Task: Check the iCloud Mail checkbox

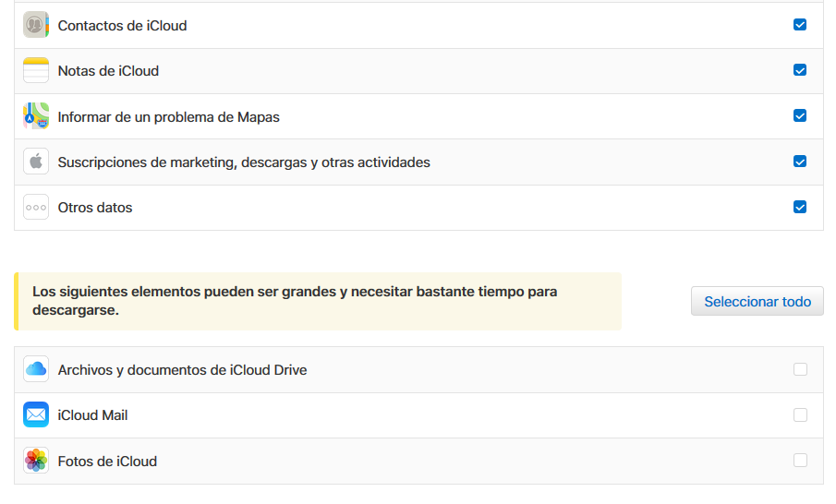Action: click(x=800, y=414)
